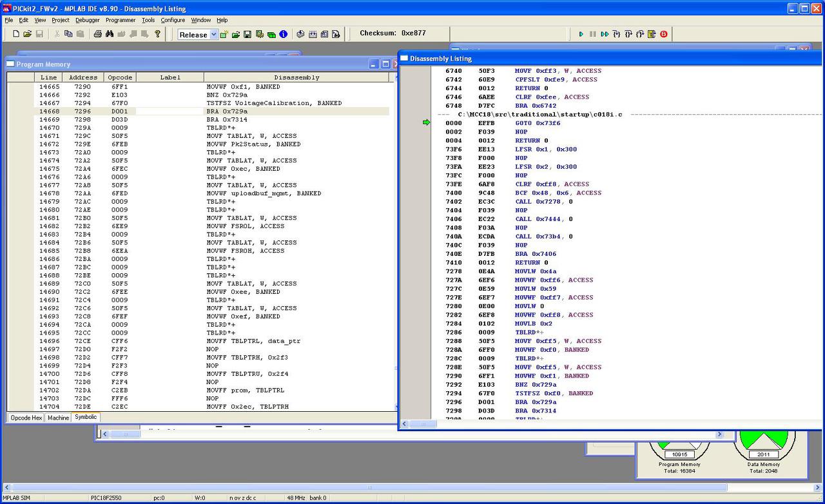The image size is (825, 504).
Task: Click the Print icon in toolbar
Action: [x=98, y=34]
